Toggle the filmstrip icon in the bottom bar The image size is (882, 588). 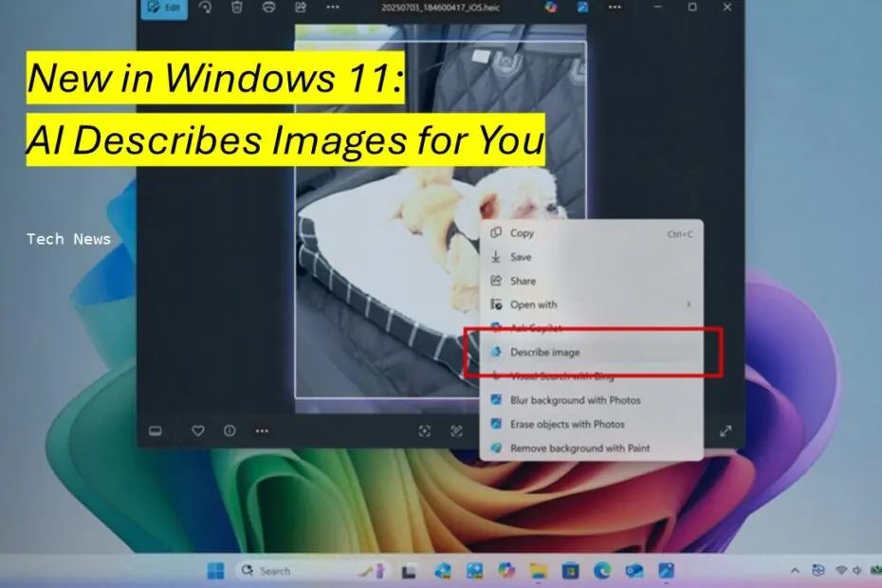tap(156, 431)
